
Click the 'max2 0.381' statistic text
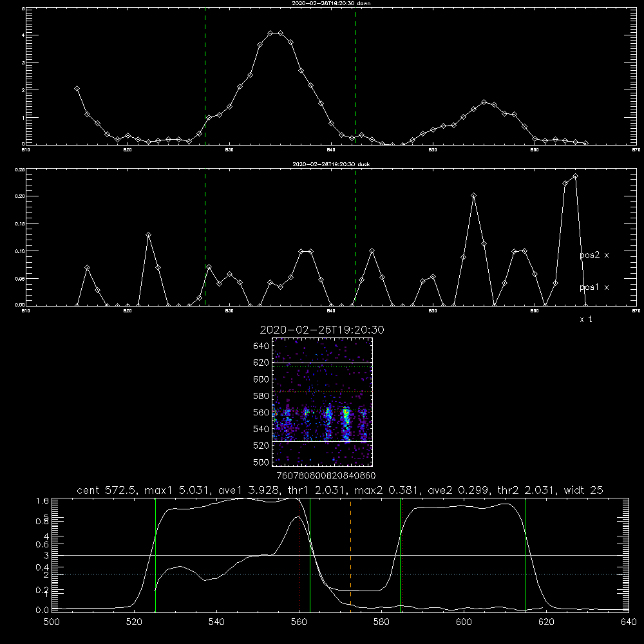[388, 490]
